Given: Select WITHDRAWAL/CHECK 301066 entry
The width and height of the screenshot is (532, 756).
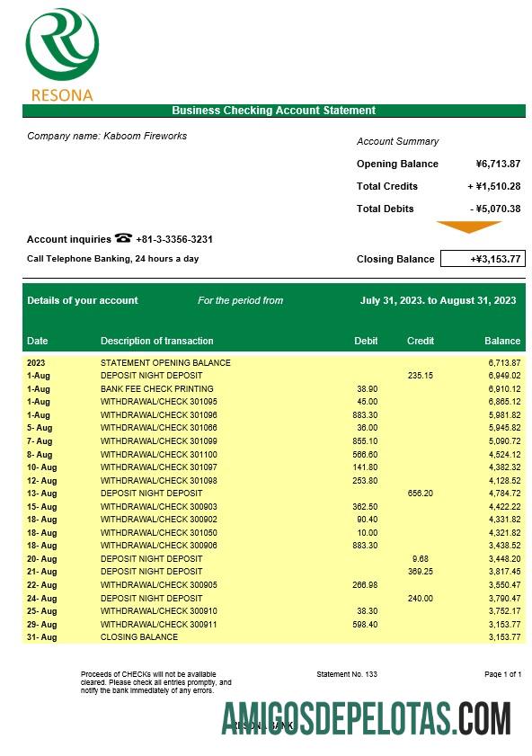Looking at the screenshot, I should [x=158, y=428].
